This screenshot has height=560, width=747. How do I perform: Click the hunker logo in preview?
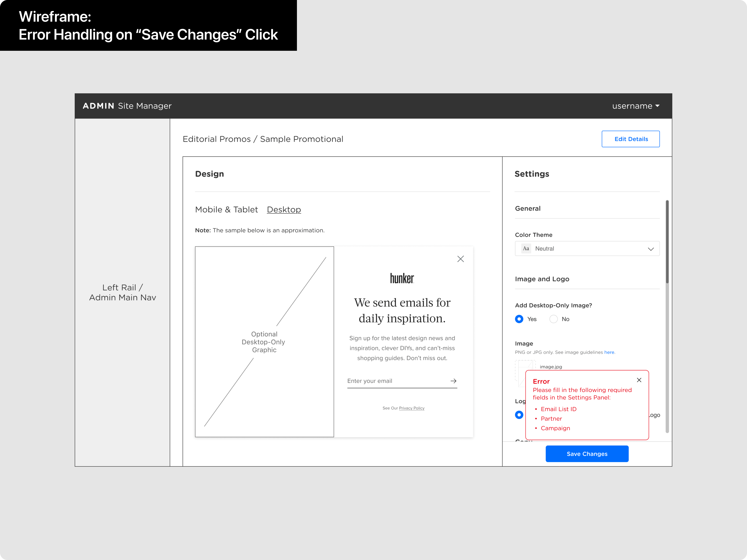[402, 278]
